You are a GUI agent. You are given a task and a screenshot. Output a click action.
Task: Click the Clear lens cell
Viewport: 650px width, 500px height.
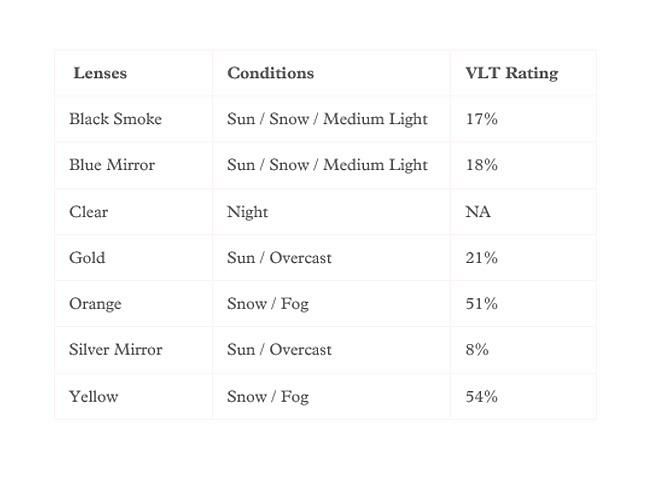(88, 212)
